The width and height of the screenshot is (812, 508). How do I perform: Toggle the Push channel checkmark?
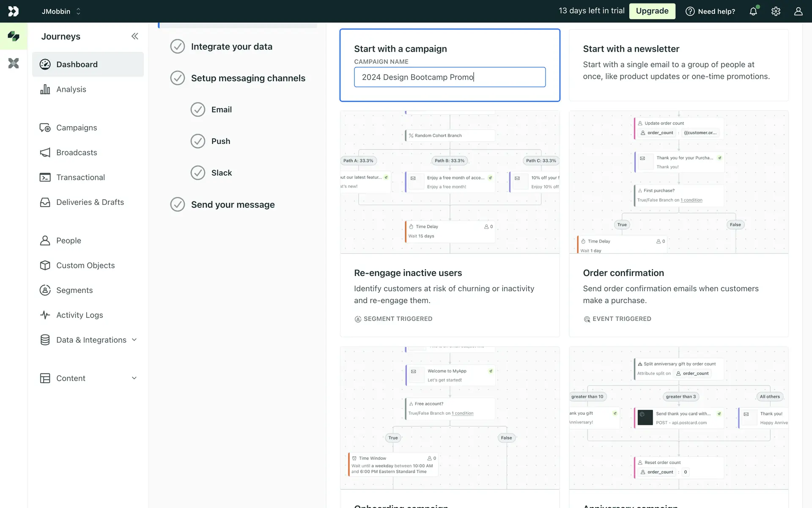point(198,141)
